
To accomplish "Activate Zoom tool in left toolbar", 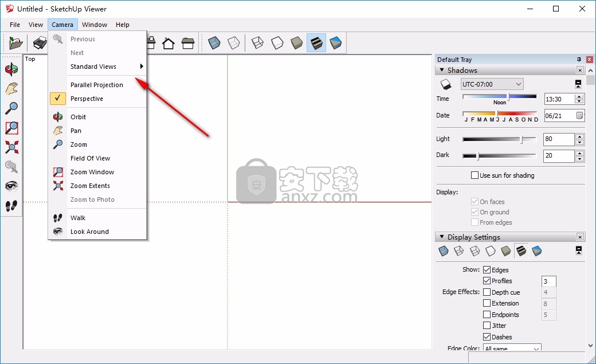I will [x=11, y=108].
